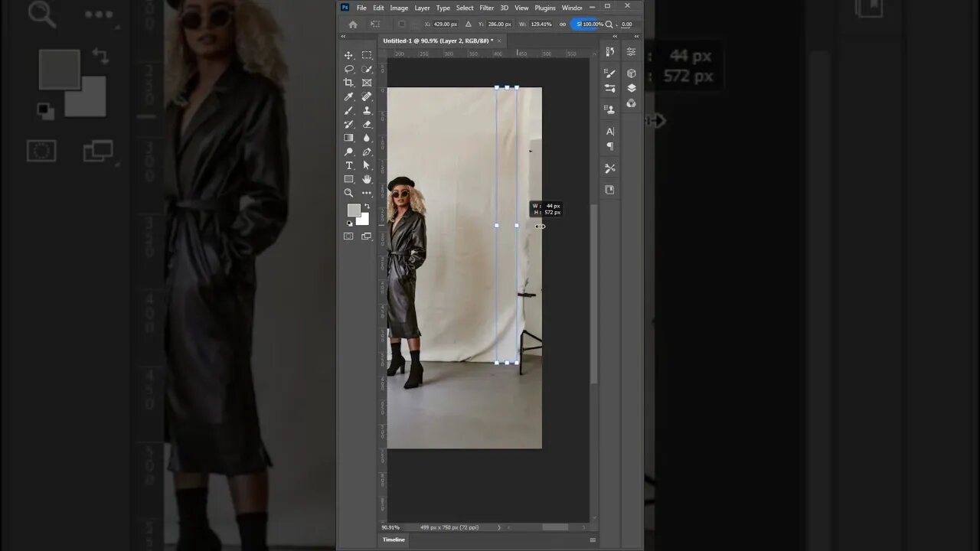Open status bar info arrow menu
Viewport: 980px width, 551px height.
pos(500,527)
